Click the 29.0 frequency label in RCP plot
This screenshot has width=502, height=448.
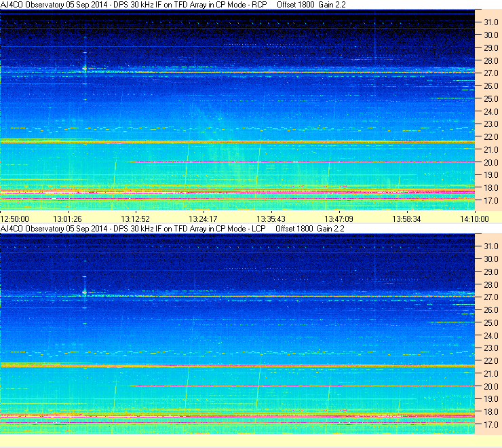pyautogui.click(x=491, y=48)
